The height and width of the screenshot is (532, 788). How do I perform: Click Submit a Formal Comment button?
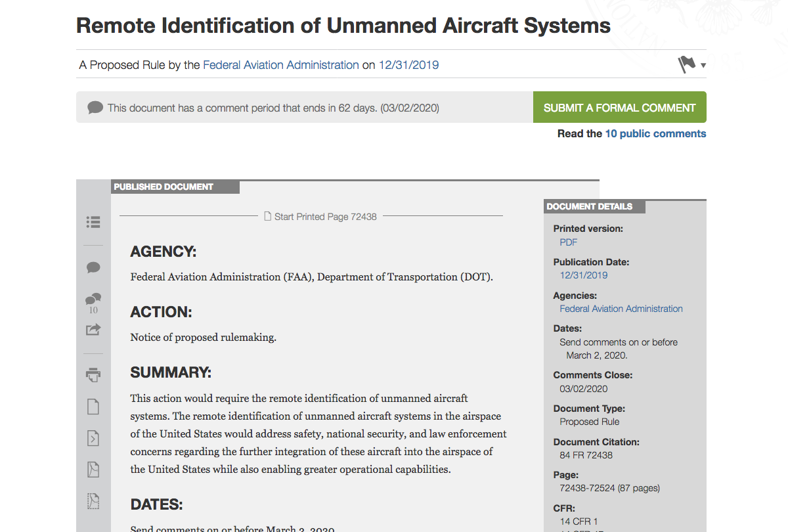point(619,108)
